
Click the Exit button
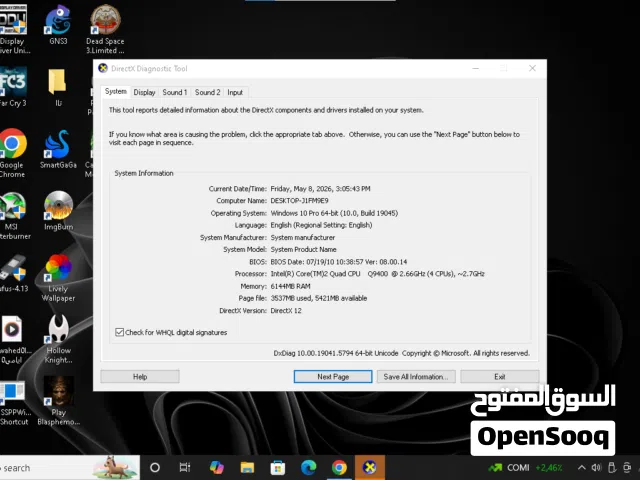(500, 377)
